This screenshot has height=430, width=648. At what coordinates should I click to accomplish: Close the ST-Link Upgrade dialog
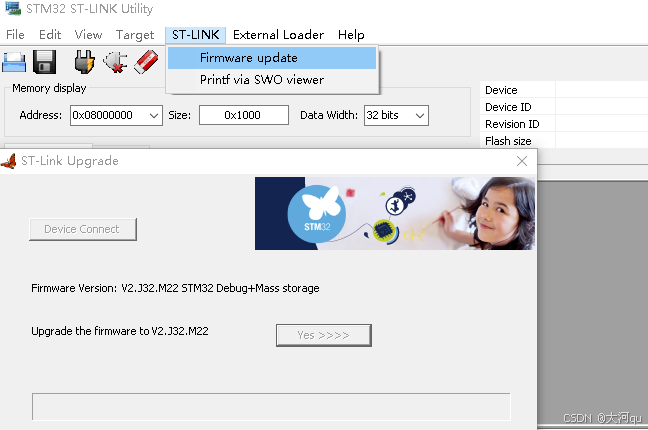[522, 161]
